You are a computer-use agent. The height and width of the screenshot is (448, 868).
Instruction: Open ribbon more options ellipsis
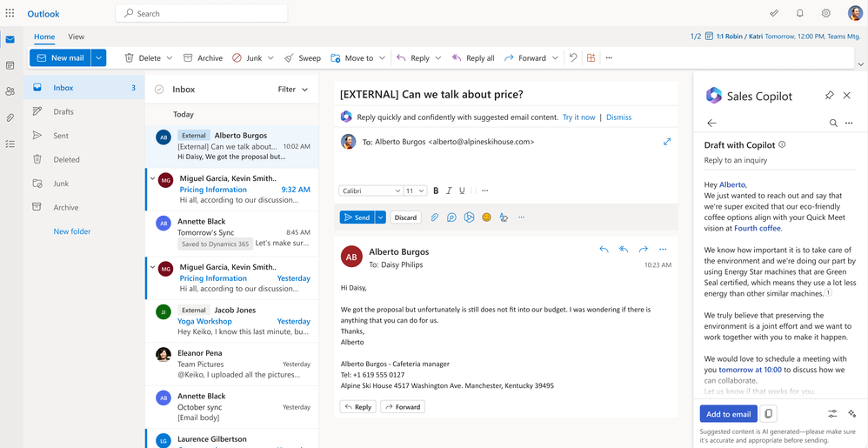(x=609, y=57)
